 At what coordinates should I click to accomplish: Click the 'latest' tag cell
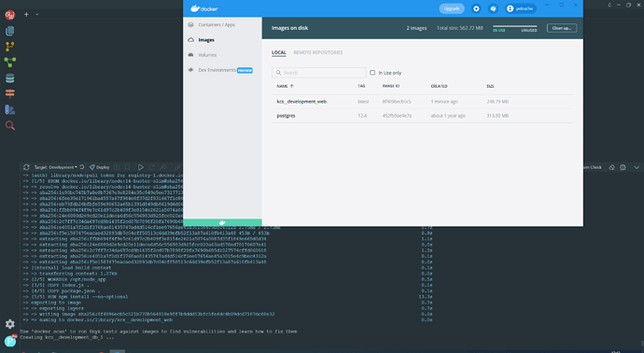click(x=363, y=102)
